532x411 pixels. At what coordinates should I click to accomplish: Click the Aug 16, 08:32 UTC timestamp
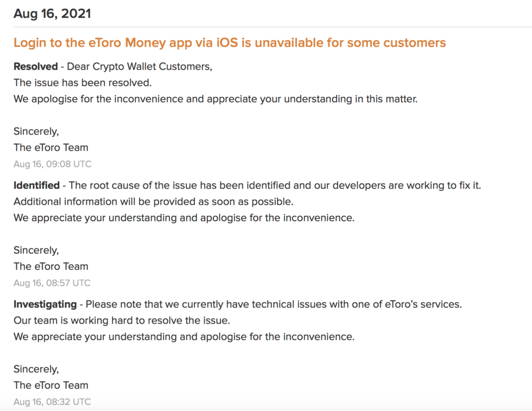tap(52, 402)
